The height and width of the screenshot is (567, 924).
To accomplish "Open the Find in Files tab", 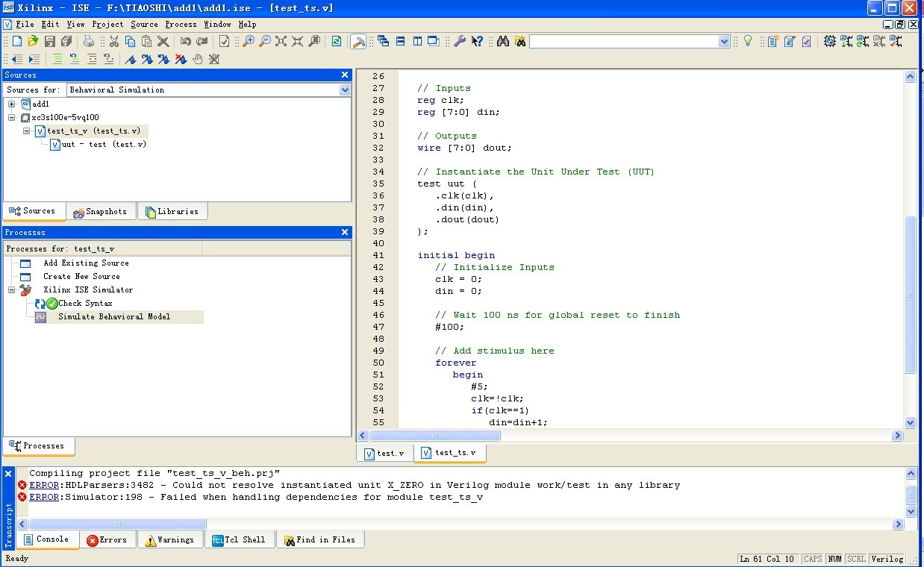I will pos(319,539).
